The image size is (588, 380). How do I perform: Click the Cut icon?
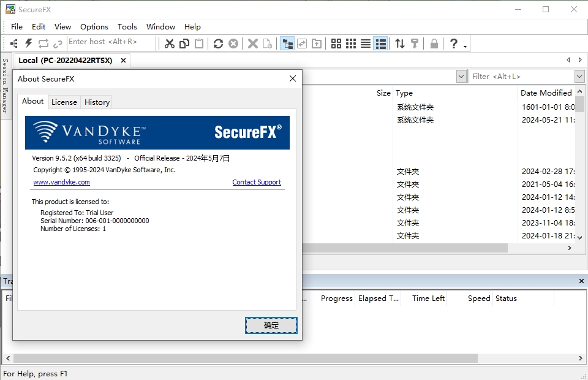coord(170,43)
